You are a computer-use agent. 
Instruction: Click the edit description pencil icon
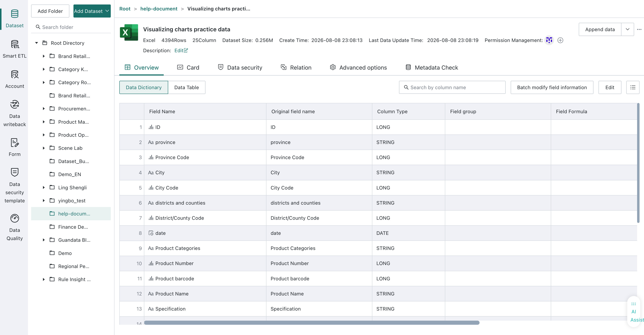click(186, 51)
